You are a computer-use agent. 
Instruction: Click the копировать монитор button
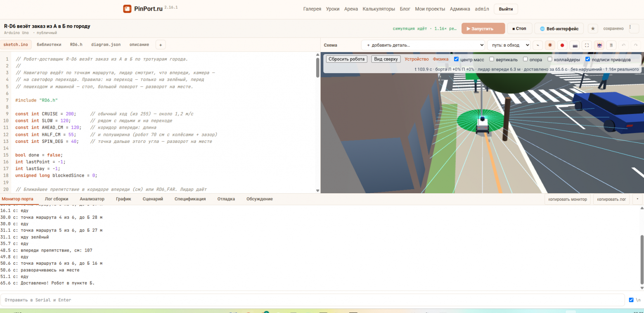(568, 199)
